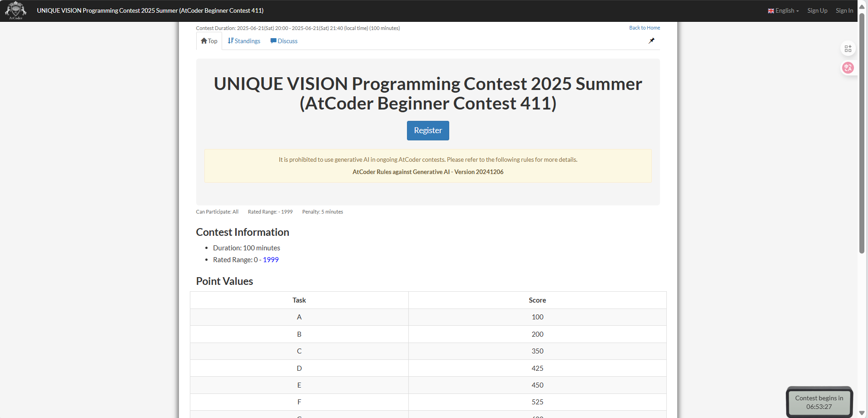Select task A cell in Point Values

pyautogui.click(x=299, y=317)
